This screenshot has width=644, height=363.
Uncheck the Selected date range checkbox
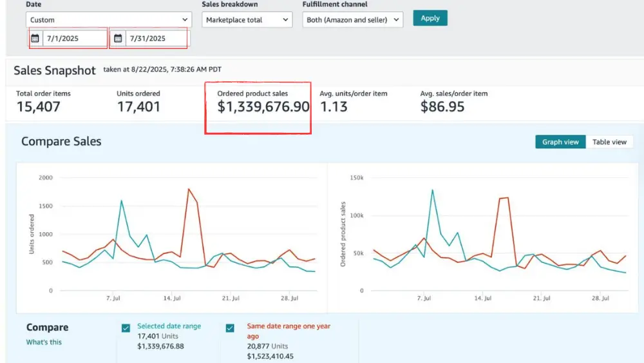pos(126,328)
